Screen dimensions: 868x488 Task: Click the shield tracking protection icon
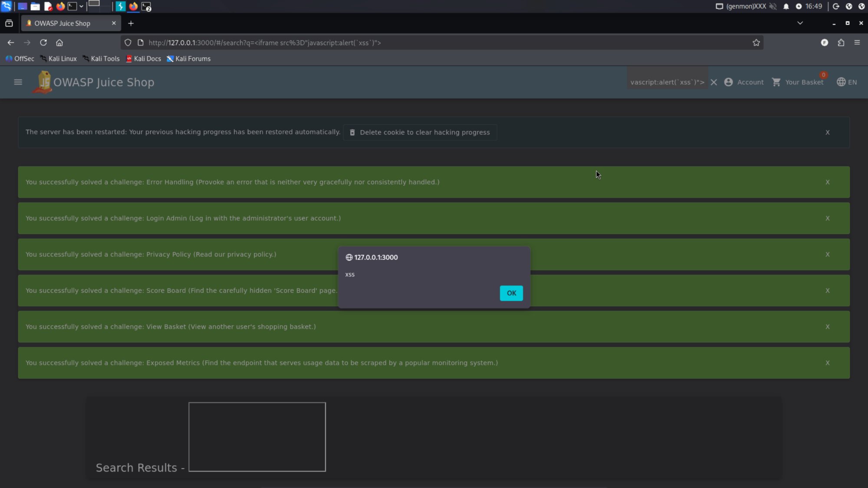(128, 43)
